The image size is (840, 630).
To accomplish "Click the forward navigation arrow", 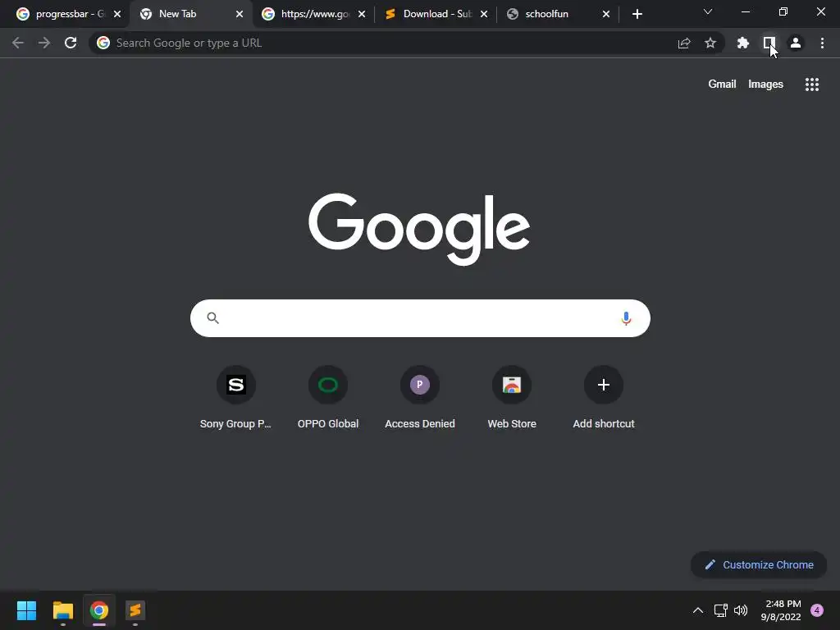I will [x=44, y=43].
